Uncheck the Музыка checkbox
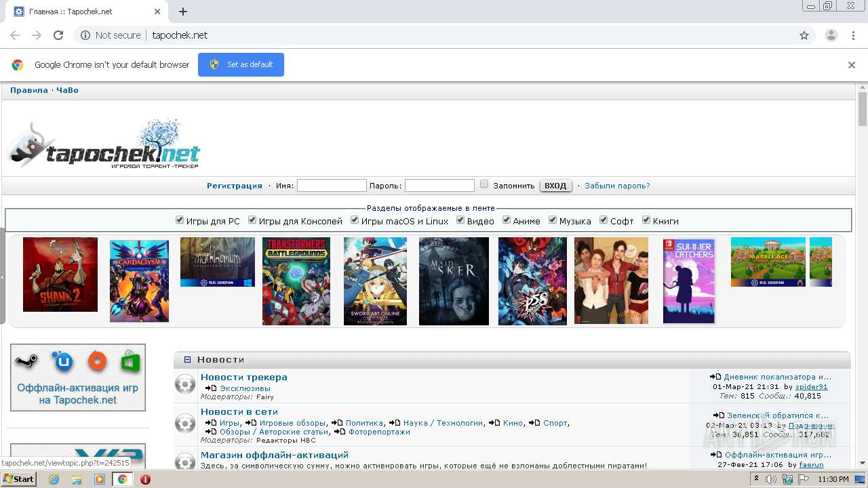 (553, 220)
